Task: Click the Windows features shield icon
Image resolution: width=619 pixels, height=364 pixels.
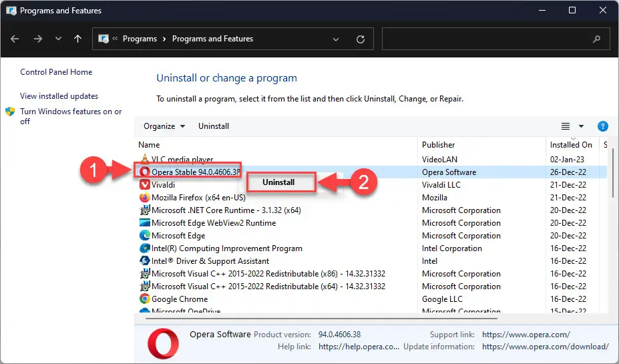Action: [10, 112]
